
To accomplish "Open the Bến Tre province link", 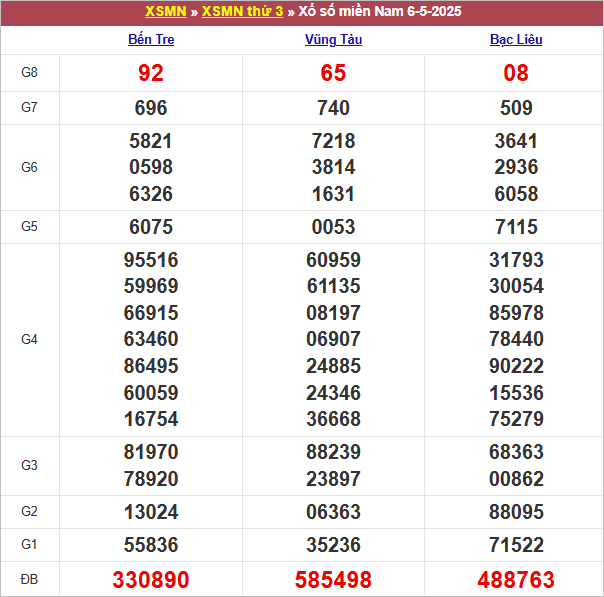I will click(x=151, y=39).
